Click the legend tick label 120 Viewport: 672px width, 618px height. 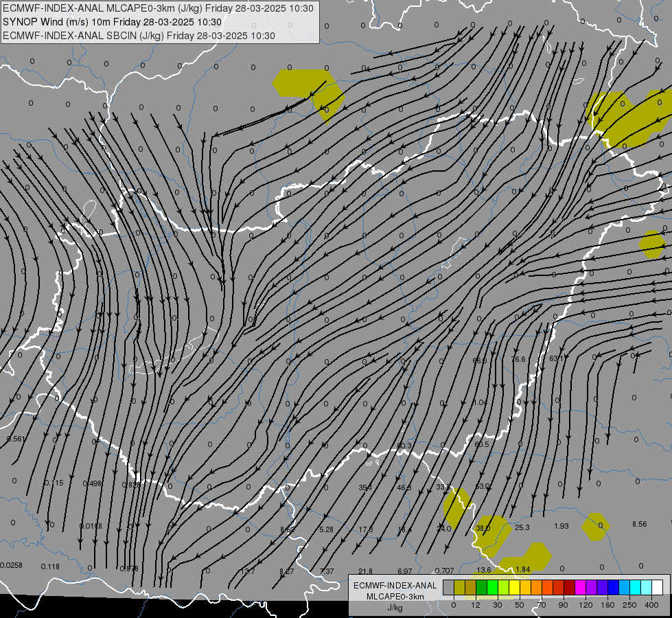tap(586, 605)
